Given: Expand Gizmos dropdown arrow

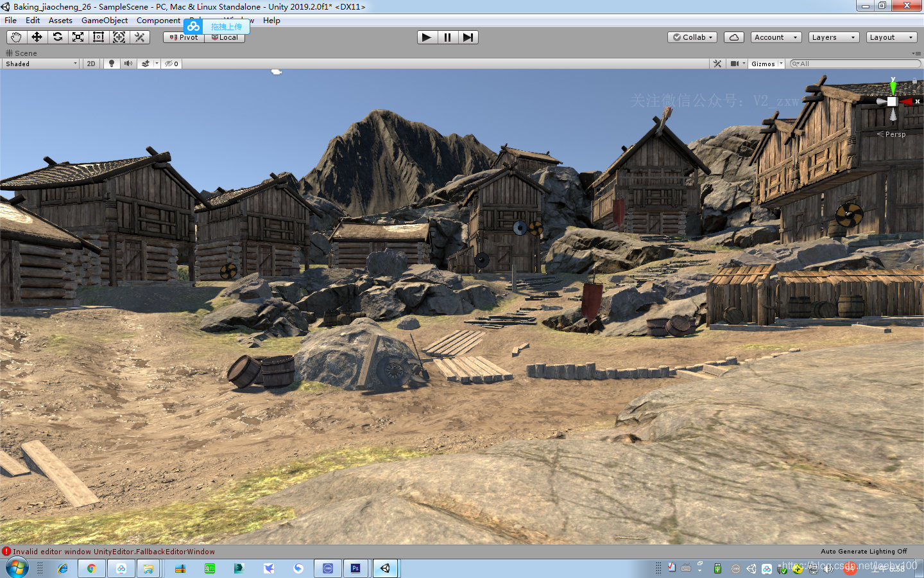Looking at the screenshot, I should tap(781, 64).
